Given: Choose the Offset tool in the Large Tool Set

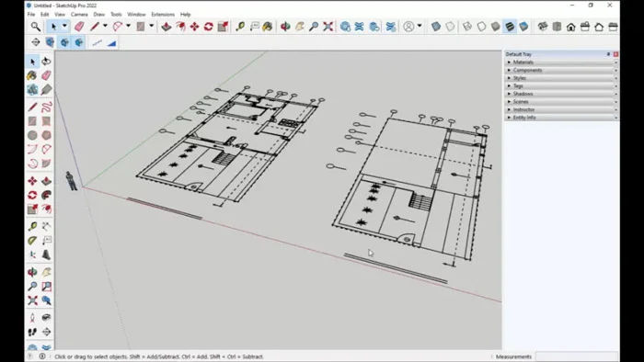Looking at the screenshot, I should pyautogui.click(x=46, y=209).
